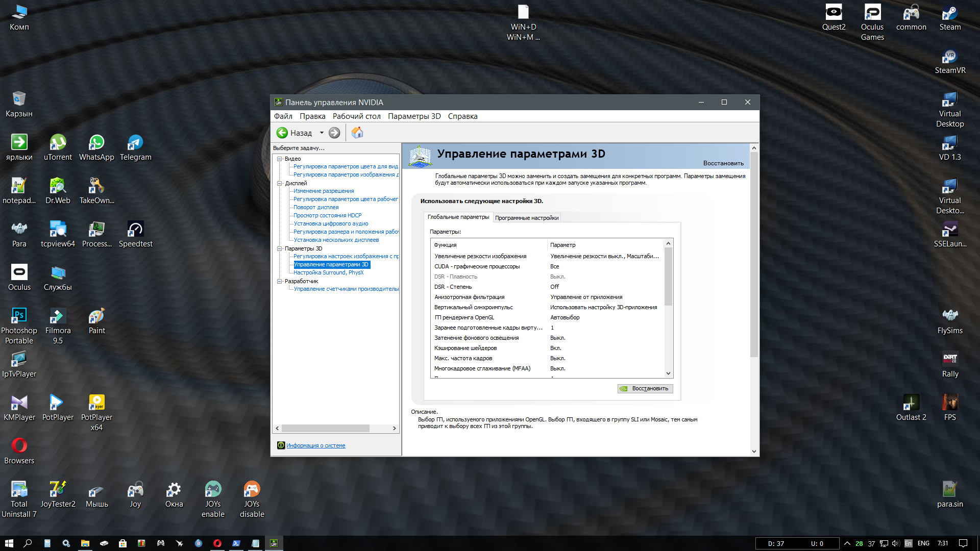Collapse the Видео tree node
The height and width of the screenshot is (551, 980).
point(279,159)
